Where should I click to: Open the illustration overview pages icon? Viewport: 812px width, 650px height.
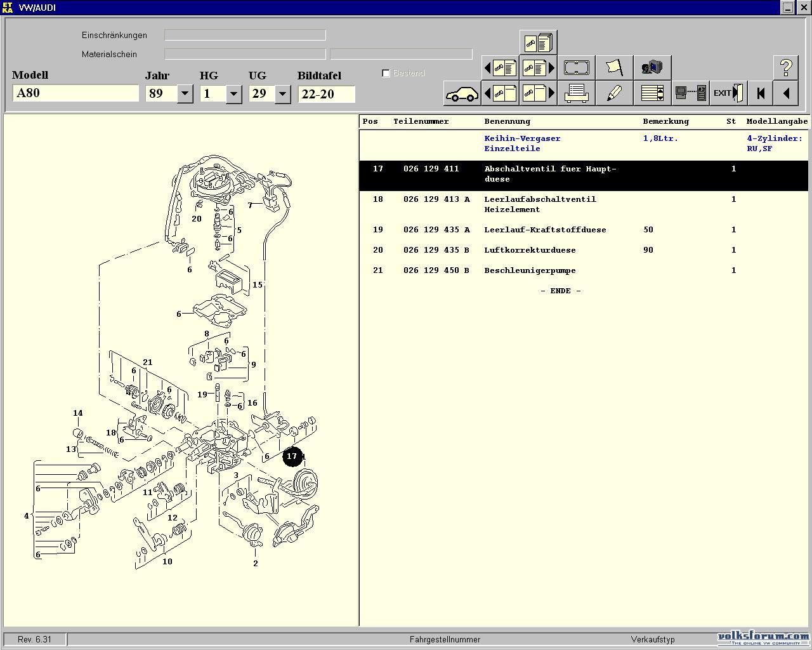[539, 43]
